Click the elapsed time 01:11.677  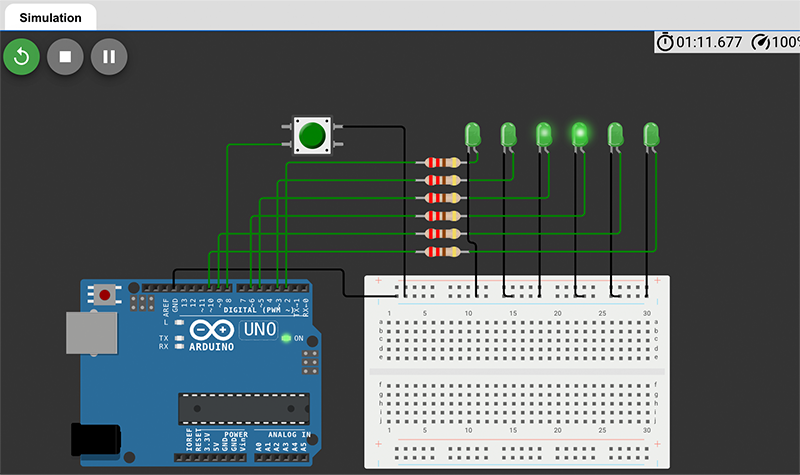pos(709,42)
